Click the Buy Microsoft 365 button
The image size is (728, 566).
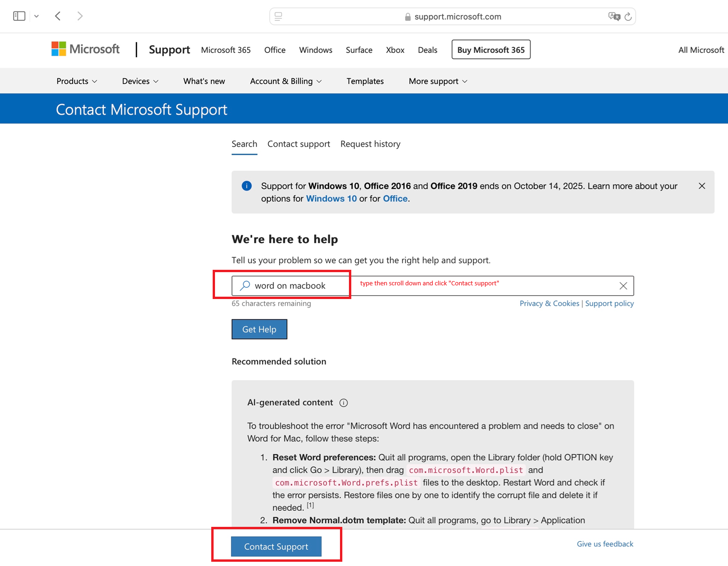click(x=491, y=50)
